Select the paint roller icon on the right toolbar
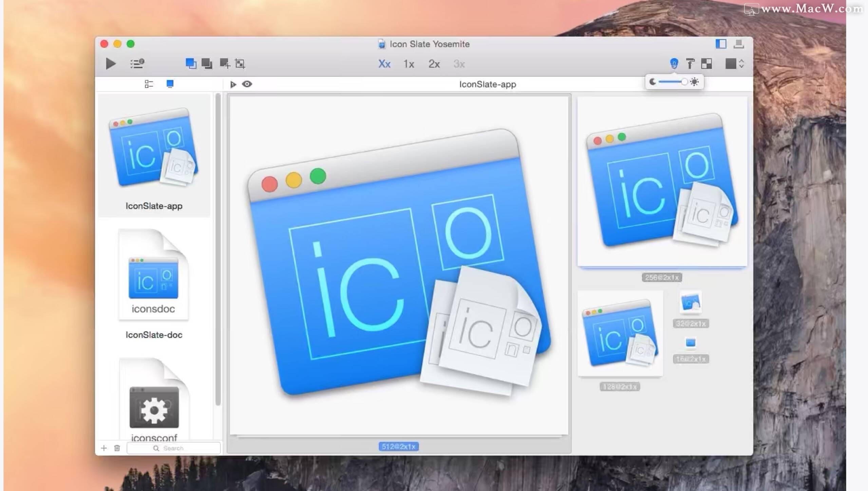Image resolution: width=868 pixels, height=491 pixels. tap(691, 64)
